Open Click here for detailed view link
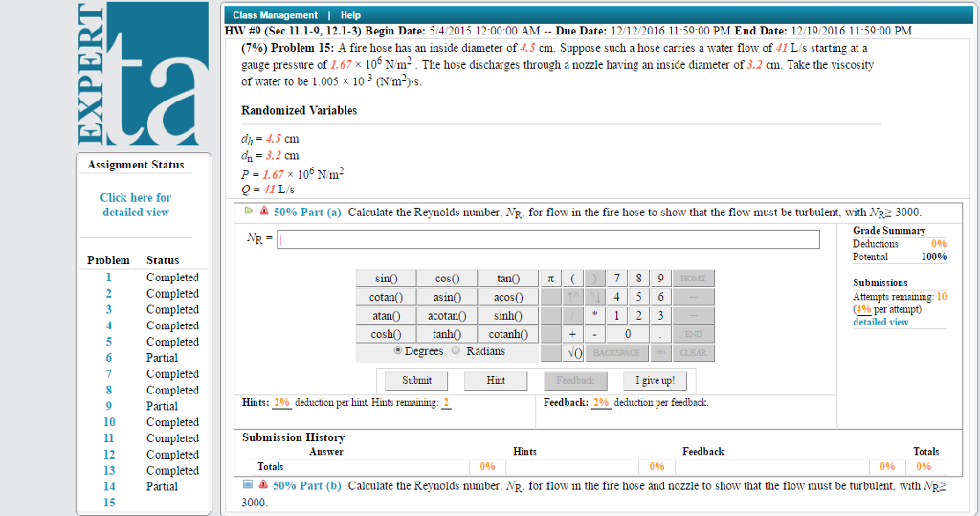980x516 pixels. (136, 205)
